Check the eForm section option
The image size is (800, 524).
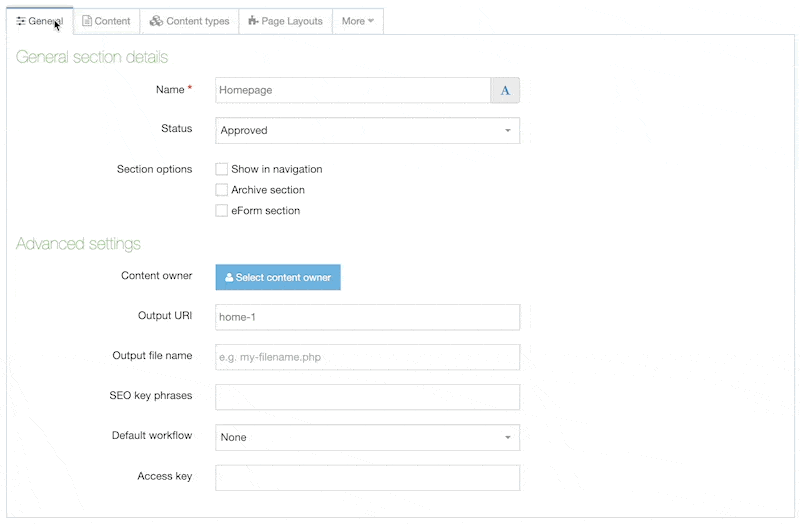(x=222, y=211)
